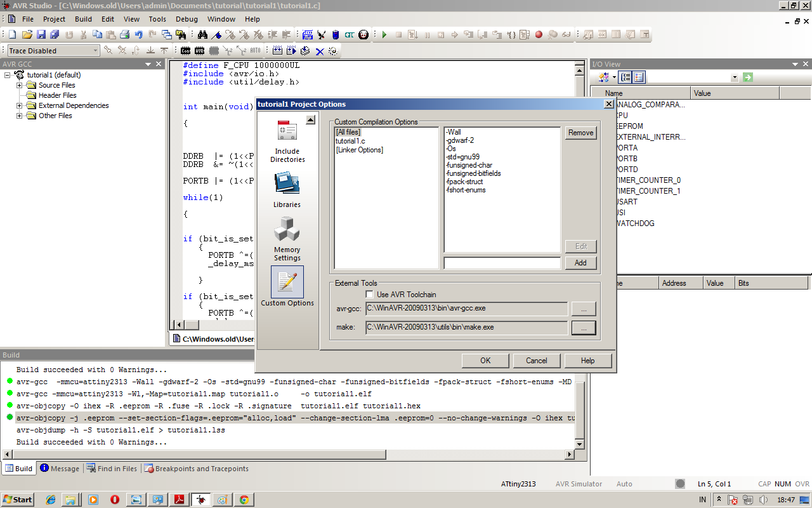Click the blue battery icon in toolbar
812x508 pixels.
pyautogui.click(x=336, y=34)
